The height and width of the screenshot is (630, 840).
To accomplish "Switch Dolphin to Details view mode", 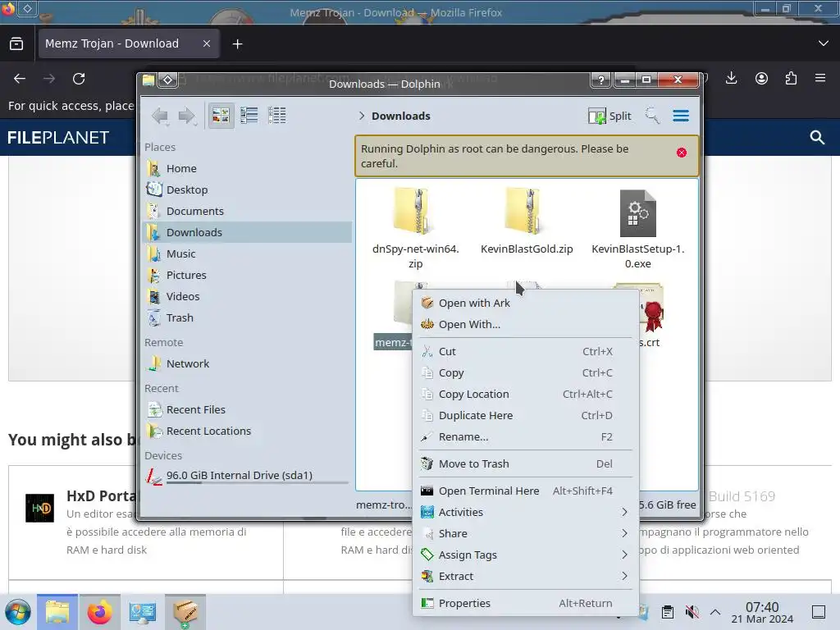I will point(277,115).
